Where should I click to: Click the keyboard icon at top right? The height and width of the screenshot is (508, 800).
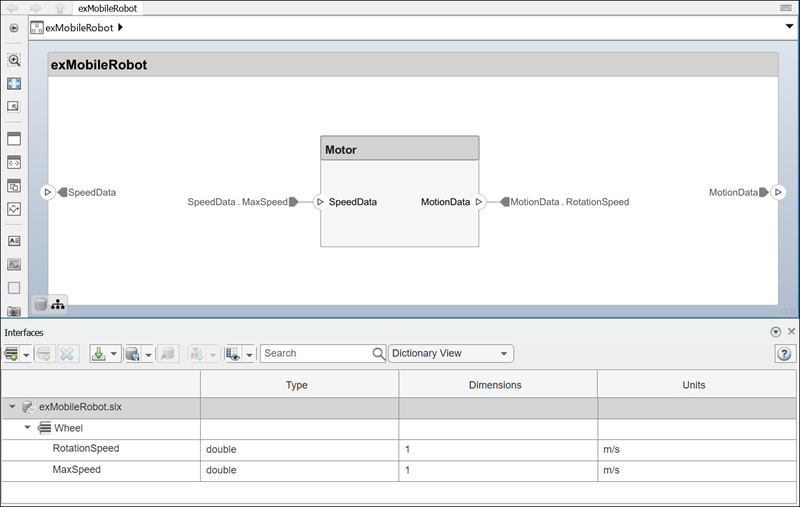tap(786, 8)
